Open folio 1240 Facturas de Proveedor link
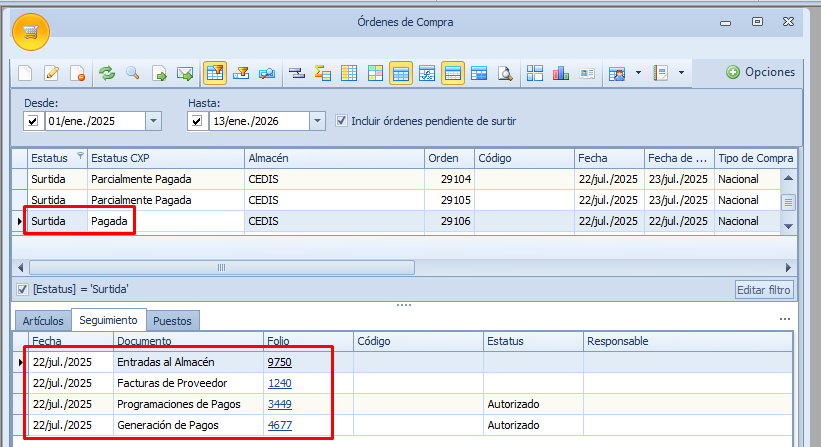Screen dimensions: 821x447 point(280,383)
